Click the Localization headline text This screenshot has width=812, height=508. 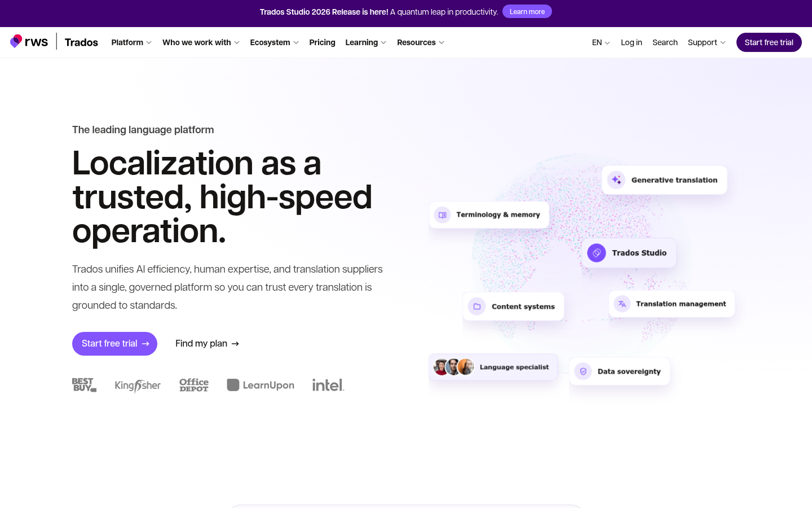222,197
